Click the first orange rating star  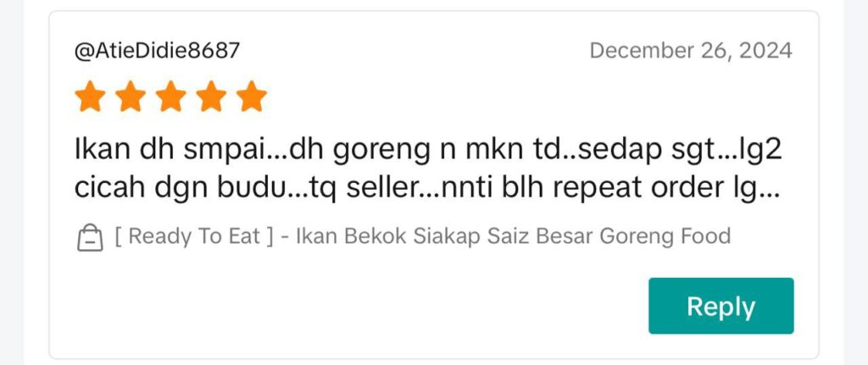coord(90,97)
